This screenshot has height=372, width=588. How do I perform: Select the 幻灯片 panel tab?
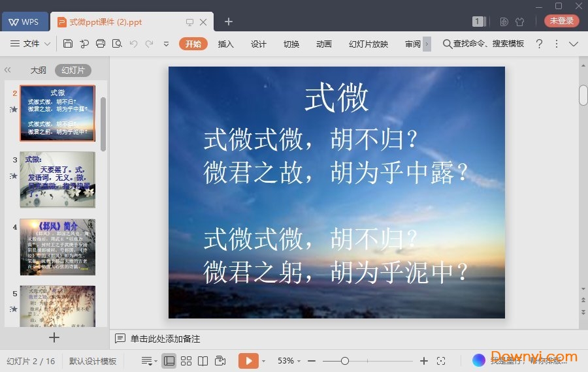pyautogui.click(x=73, y=70)
